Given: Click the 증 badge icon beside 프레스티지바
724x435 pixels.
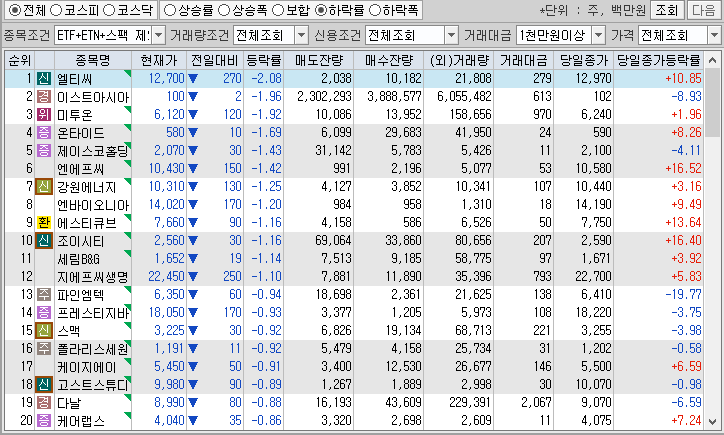Looking at the screenshot, I should click(x=44, y=313).
